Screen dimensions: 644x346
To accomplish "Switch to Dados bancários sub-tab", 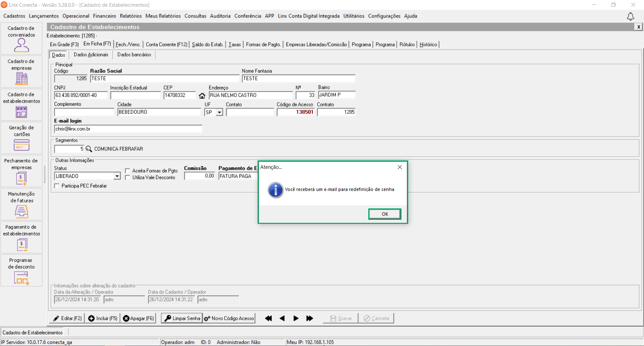I will click(134, 55).
